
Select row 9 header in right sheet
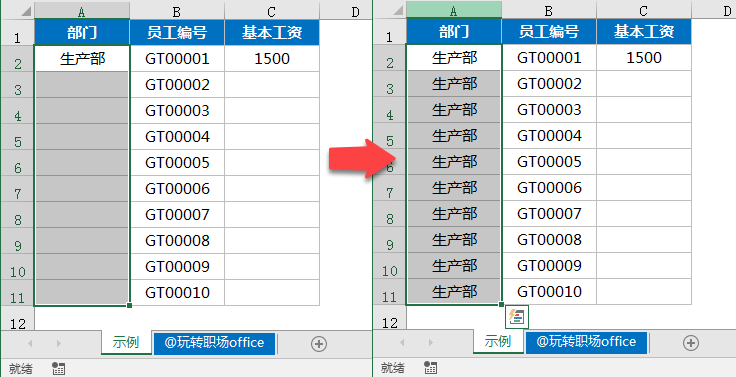(x=390, y=240)
